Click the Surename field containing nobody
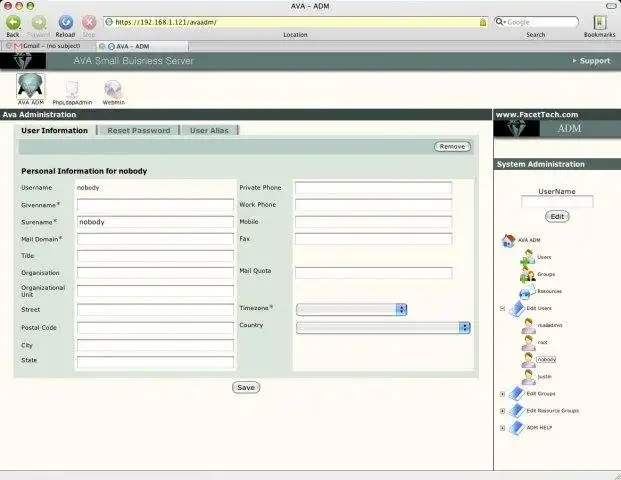Screen dimensions: 621x480 coord(155,222)
